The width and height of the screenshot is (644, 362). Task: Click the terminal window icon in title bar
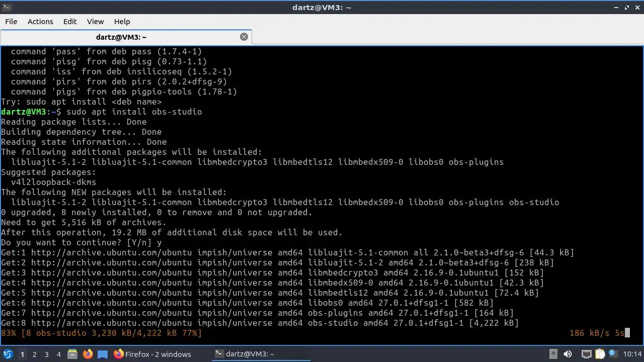6,8
